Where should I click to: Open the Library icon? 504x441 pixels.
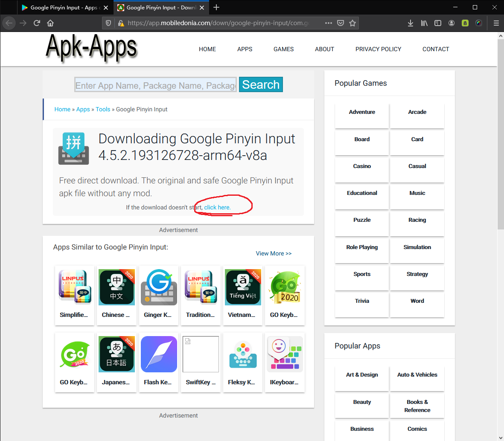(424, 23)
